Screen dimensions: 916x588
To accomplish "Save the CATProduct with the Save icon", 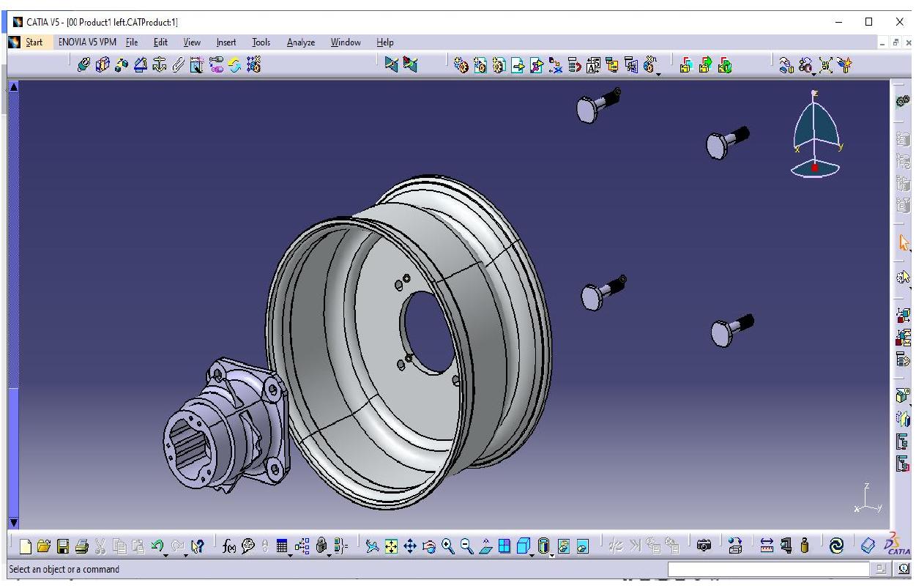I will (62, 545).
